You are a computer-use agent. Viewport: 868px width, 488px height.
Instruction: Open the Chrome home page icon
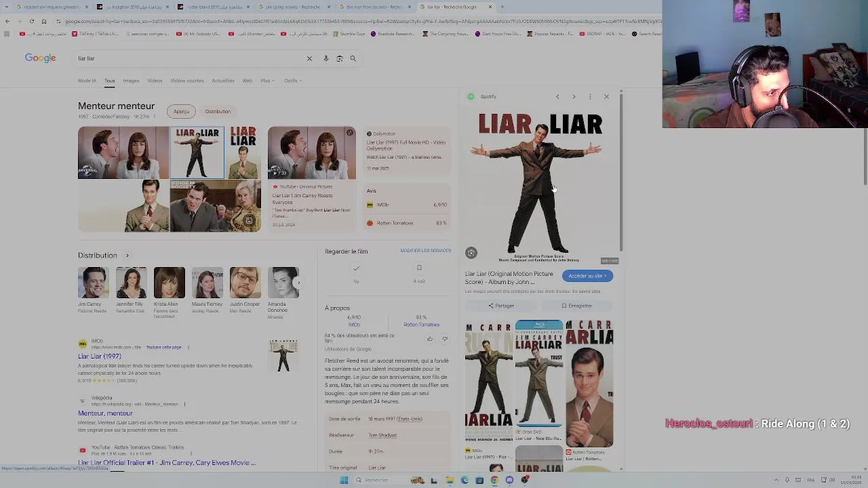pos(44,21)
